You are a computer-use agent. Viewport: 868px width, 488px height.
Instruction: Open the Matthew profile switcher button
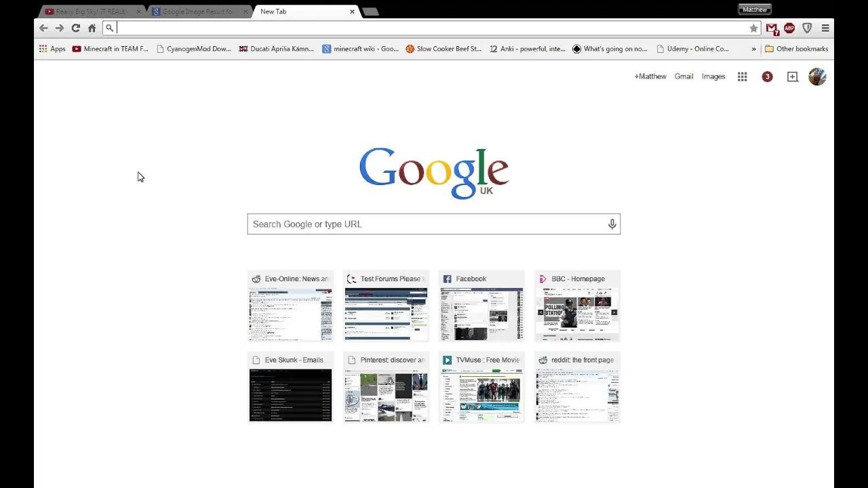(755, 9)
